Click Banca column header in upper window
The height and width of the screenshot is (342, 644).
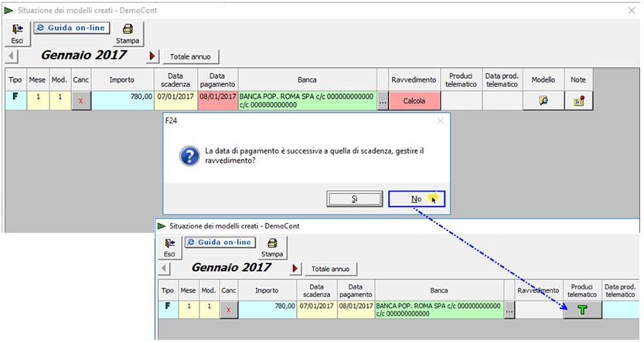(x=307, y=80)
